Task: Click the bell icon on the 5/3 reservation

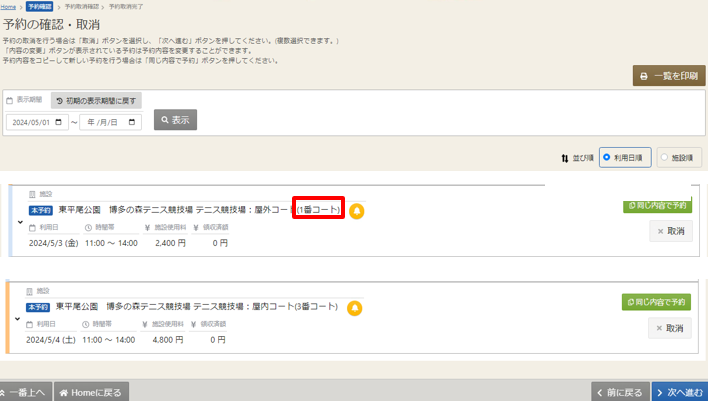Action: [357, 211]
